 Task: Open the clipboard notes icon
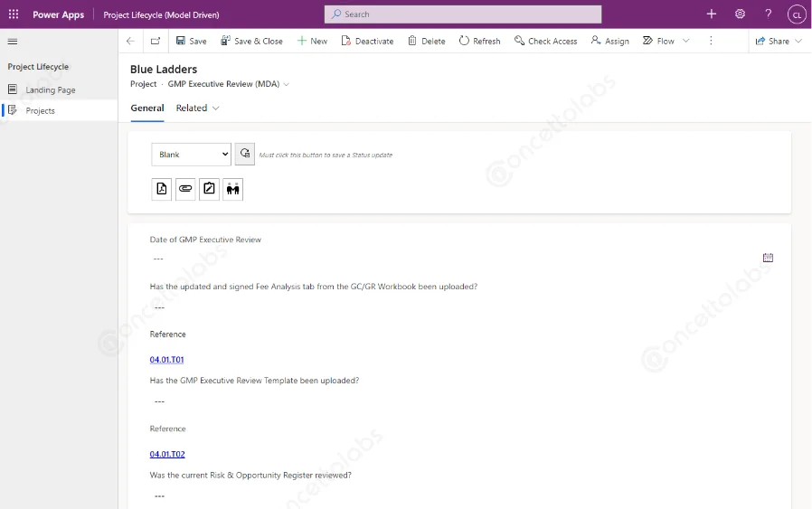click(x=209, y=189)
